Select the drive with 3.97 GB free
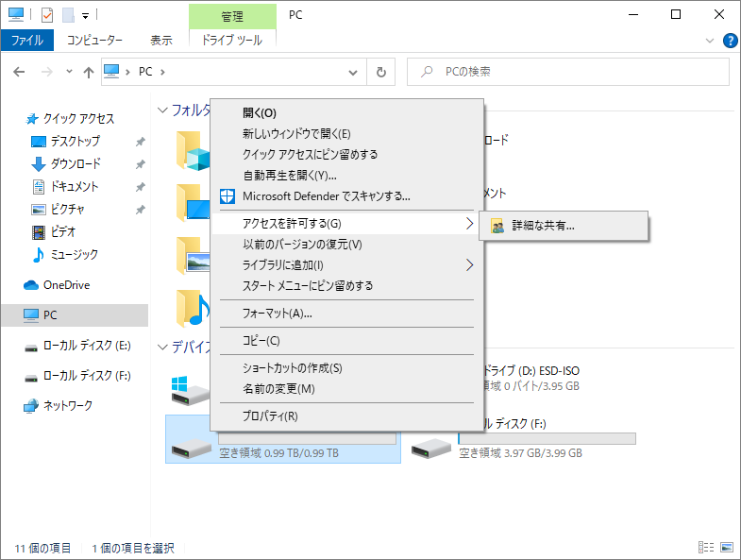 [524, 439]
